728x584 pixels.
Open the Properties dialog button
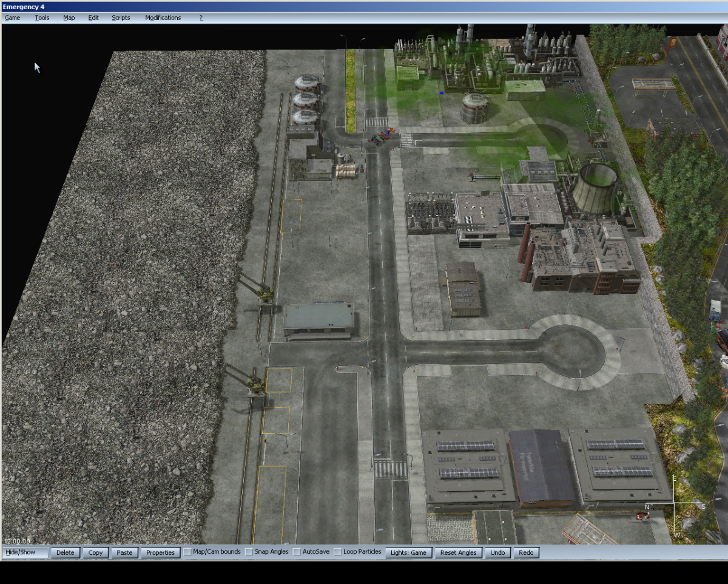coord(161,552)
